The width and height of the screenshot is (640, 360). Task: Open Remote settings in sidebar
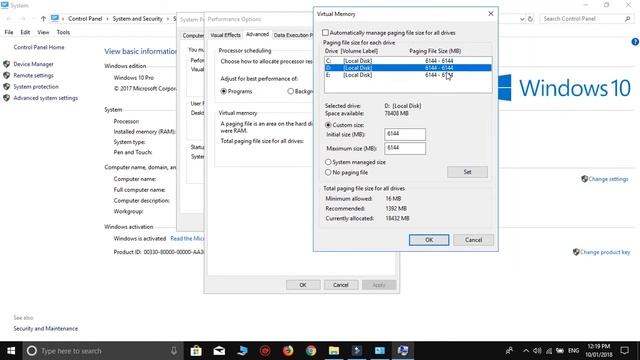(33, 76)
